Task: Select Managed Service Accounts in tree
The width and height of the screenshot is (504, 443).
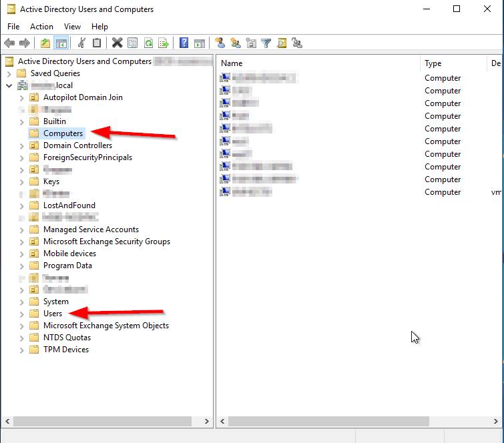Action: coord(91,230)
